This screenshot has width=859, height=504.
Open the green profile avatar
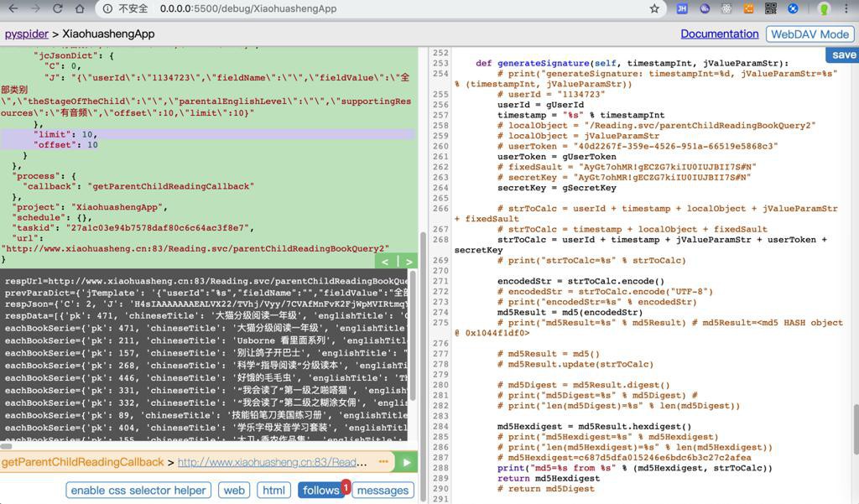pos(824,8)
